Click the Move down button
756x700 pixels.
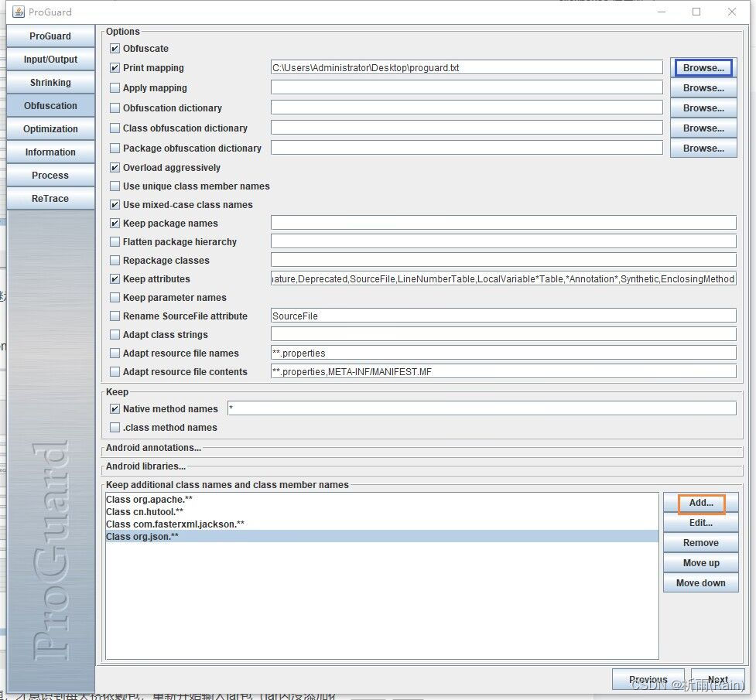[701, 583]
